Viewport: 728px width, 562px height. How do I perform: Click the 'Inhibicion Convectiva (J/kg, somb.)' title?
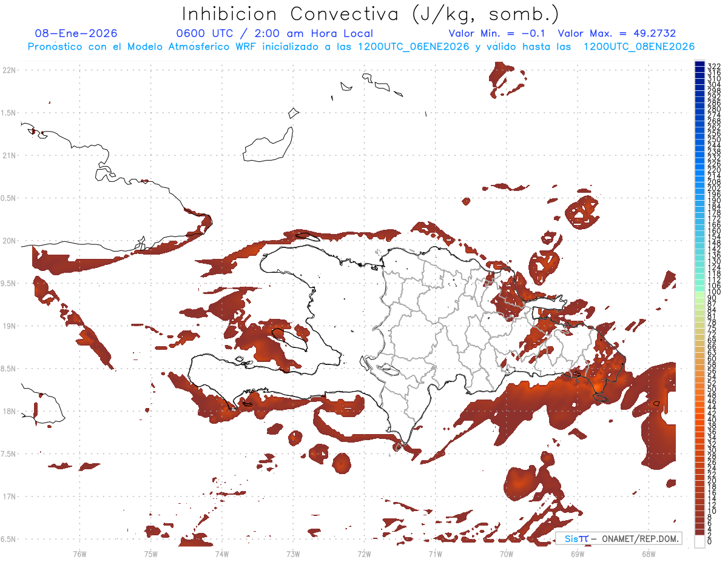click(371, 14)
